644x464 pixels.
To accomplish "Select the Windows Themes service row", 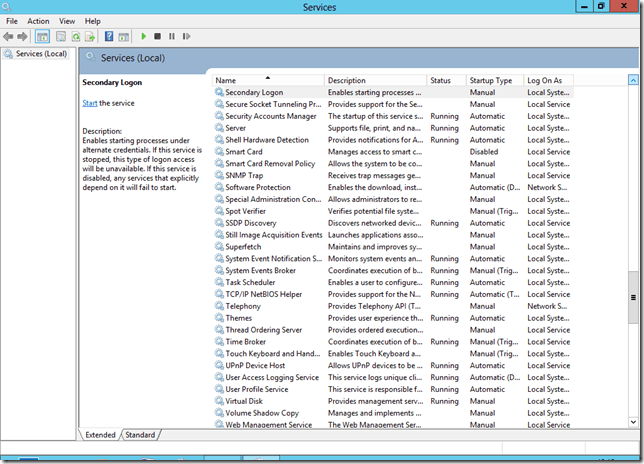I will point(239,318).
